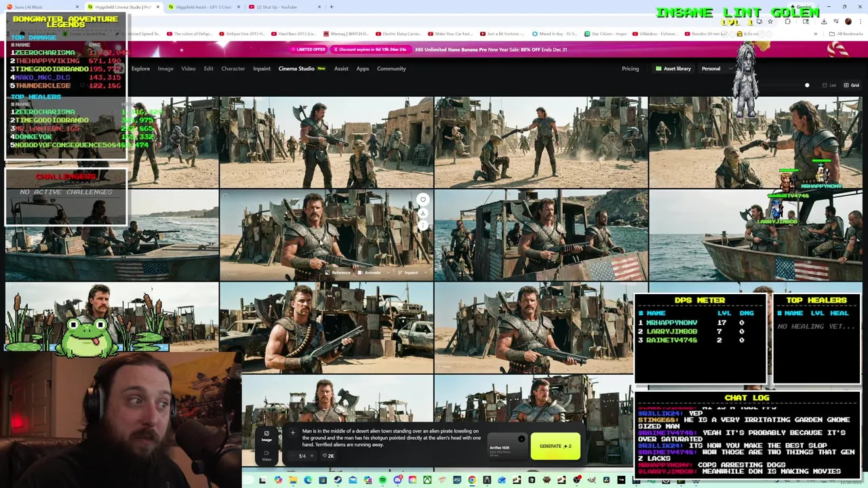Open the three-dot more options on the hovered image
Image resolution: width=868 pixels, height=488 pixels.
[x=423, y=225]
